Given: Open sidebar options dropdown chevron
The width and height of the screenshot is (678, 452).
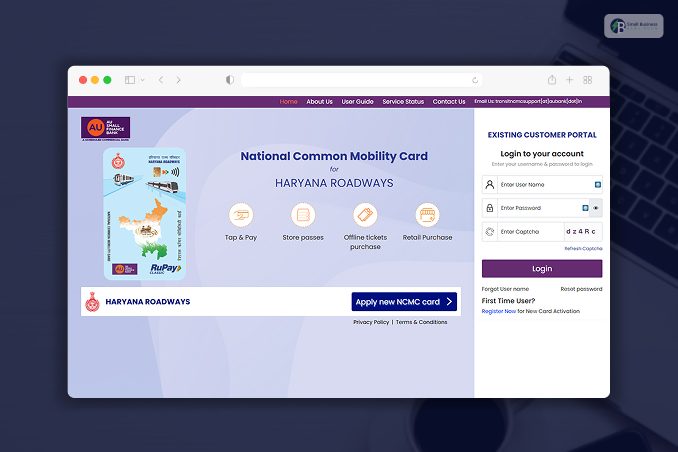Looking at the screenshot, I should 142,80.
